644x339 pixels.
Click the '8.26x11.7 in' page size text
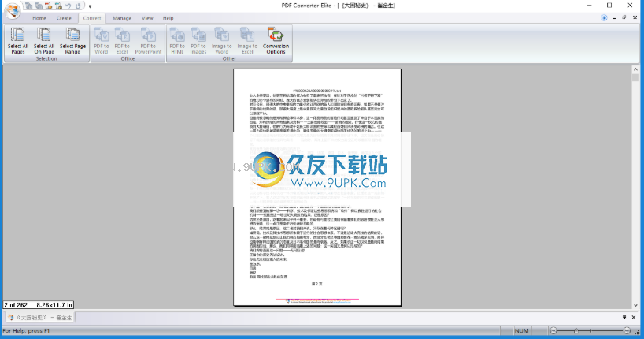(54, 305)
